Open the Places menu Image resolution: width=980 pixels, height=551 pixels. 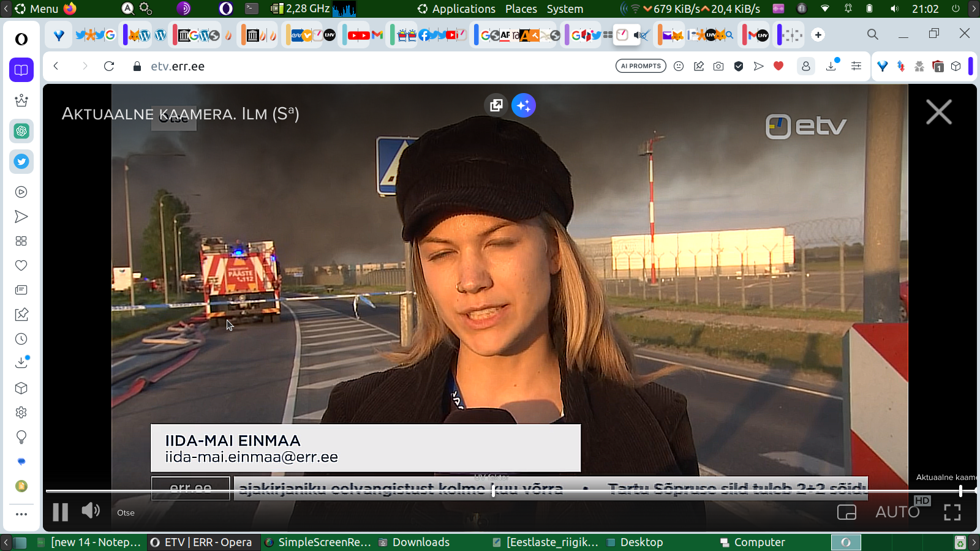(x=521, y=9)
